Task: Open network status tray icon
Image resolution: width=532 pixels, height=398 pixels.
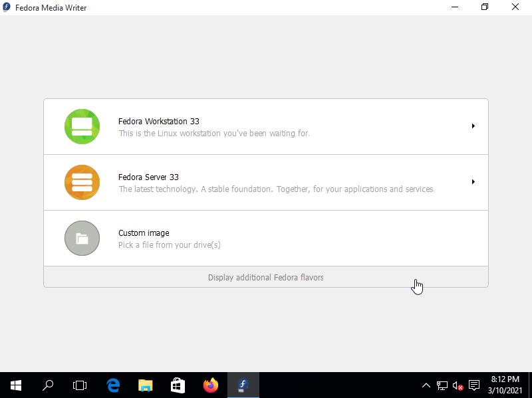Action: [x=442, y=385]
